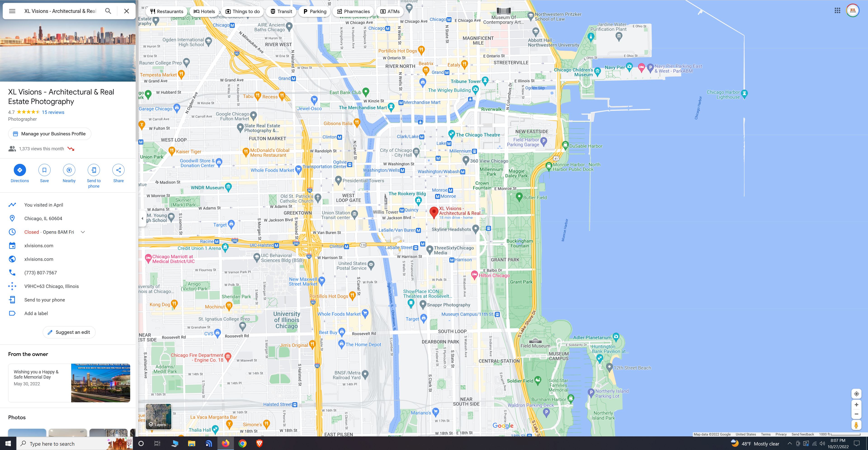Open the 15 reviews link
Viewport: 868px width, 450px height.
tap(53, 112)
